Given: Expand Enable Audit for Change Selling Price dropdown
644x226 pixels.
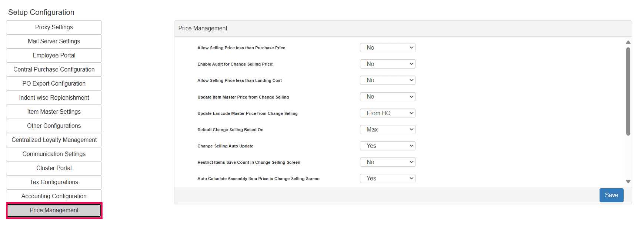Looking at the screenshot, I should point(387,64).
